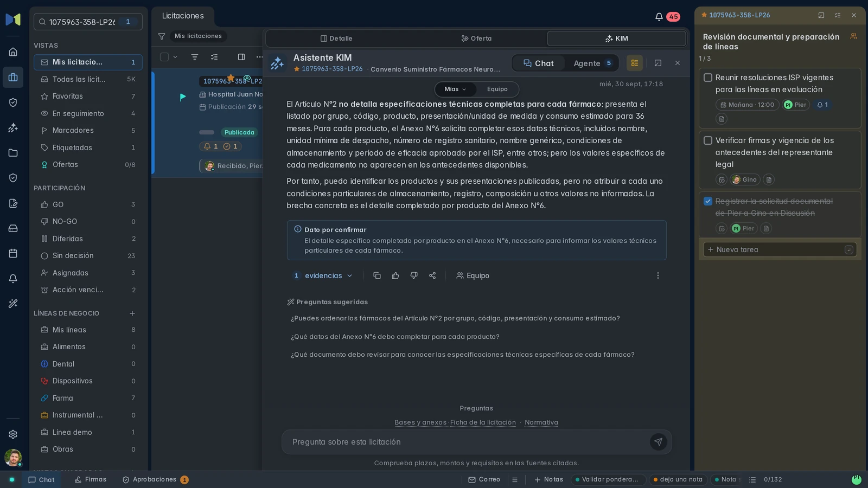Screen dimensions: 868x488
Task: Open the home icon in the left rail
Action: (x=13, y=52)
